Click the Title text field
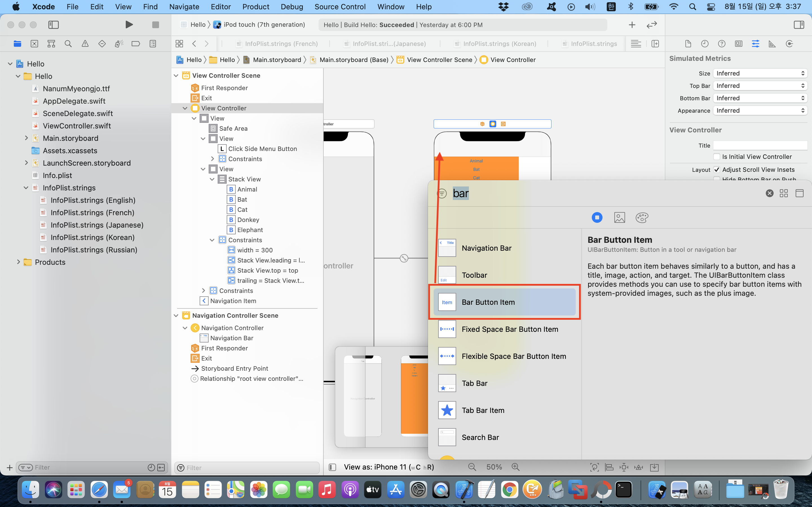The image size is (812, 507). [x=760, y=146]
